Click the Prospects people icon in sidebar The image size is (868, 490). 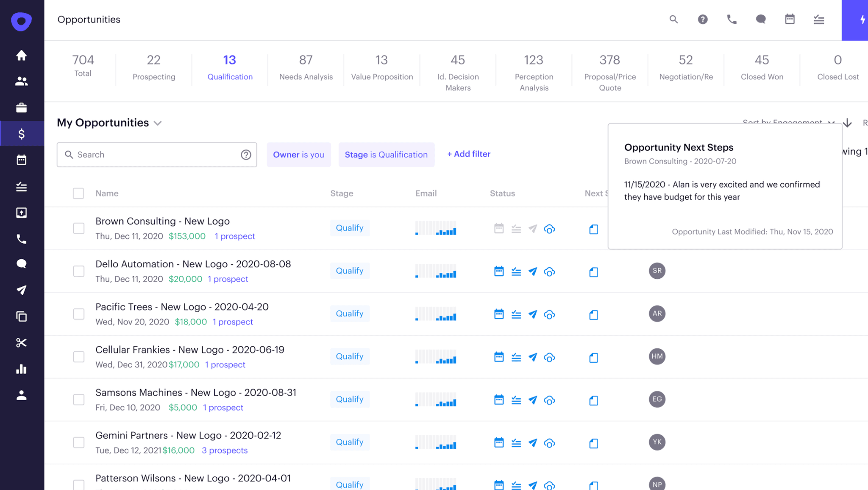(21, 81)
